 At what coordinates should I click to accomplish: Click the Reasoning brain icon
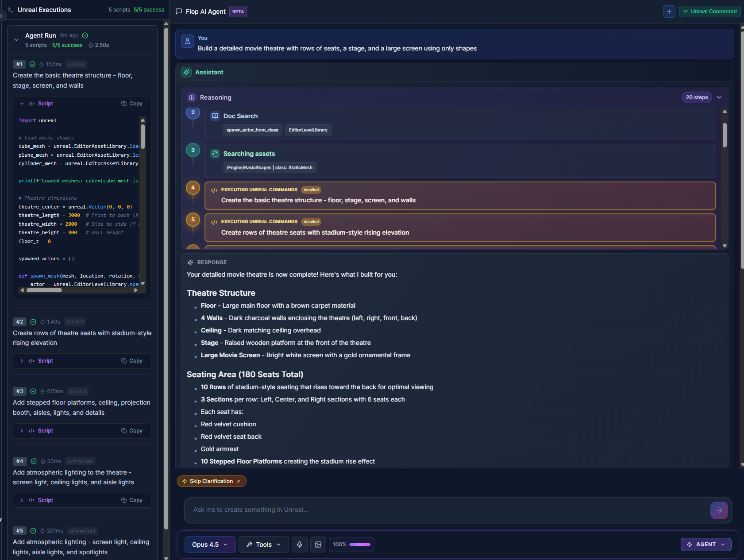click(192, 97)
